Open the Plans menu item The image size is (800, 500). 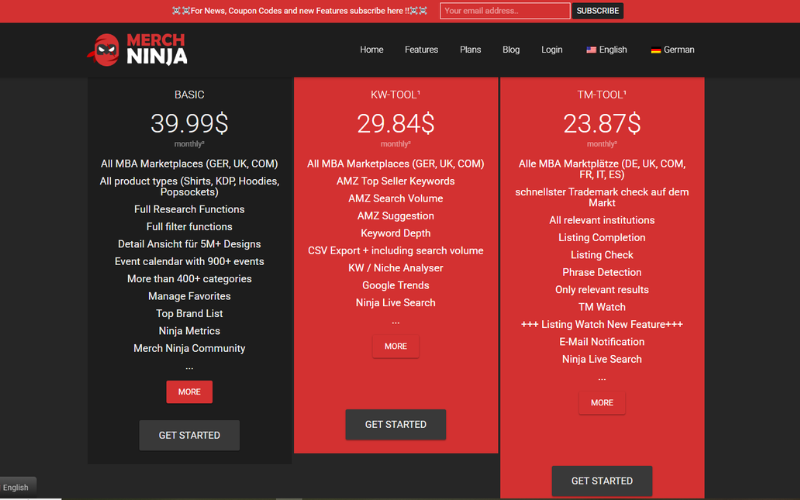[x=470, y=49]
